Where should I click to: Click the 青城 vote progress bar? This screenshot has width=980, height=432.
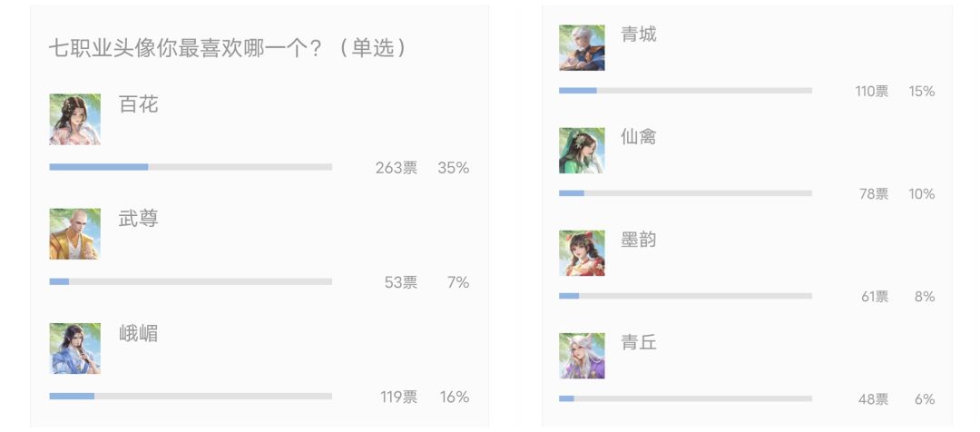point(685,91)
